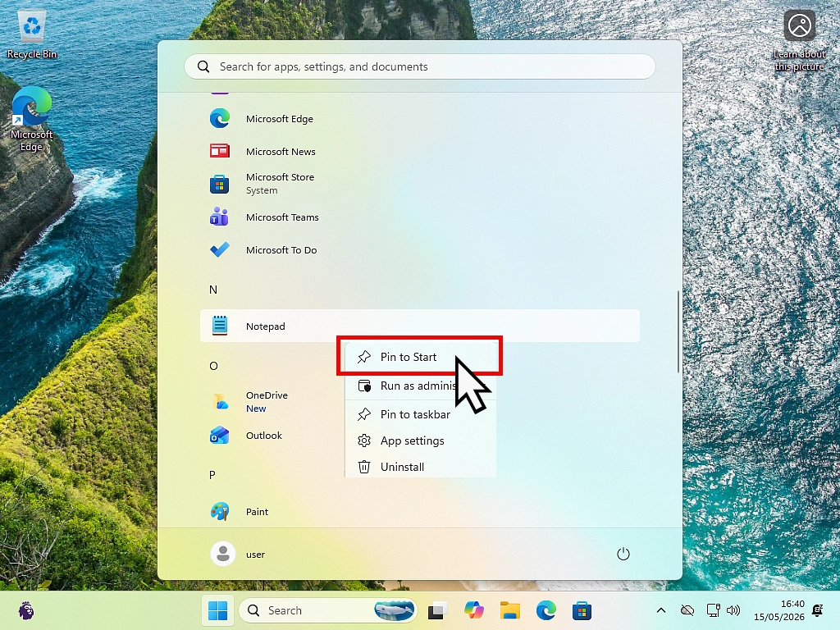840x630 pixels.
Task: Open File Explorer from taskbar
Action: (x=510, y=610)
